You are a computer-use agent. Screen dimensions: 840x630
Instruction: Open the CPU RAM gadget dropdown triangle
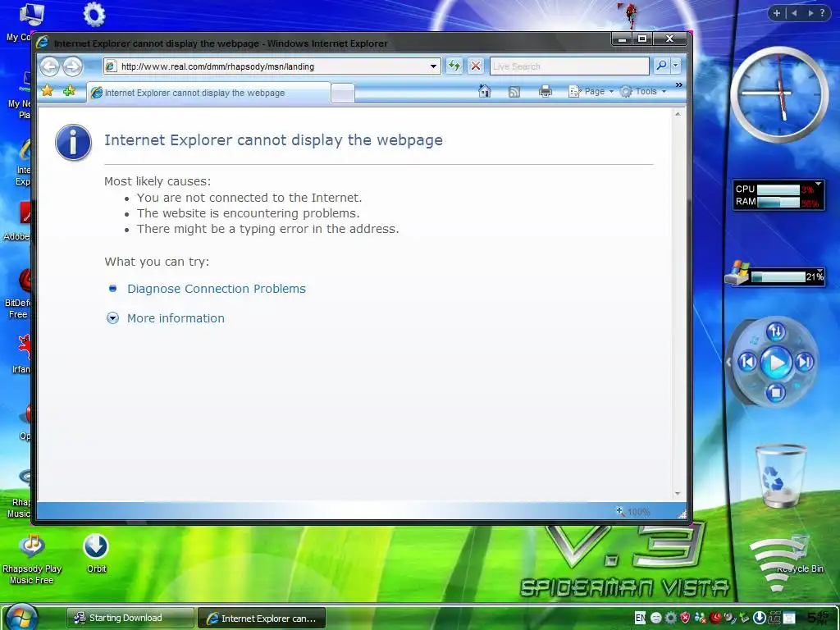[818, 184]
